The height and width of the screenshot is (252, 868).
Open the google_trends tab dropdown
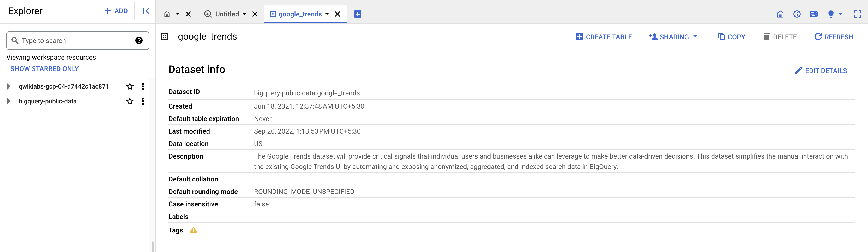[327, 14]
